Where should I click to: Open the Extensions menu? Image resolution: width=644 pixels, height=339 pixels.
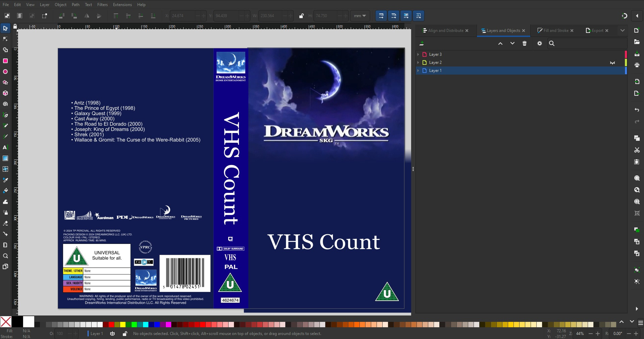point(122,5)
